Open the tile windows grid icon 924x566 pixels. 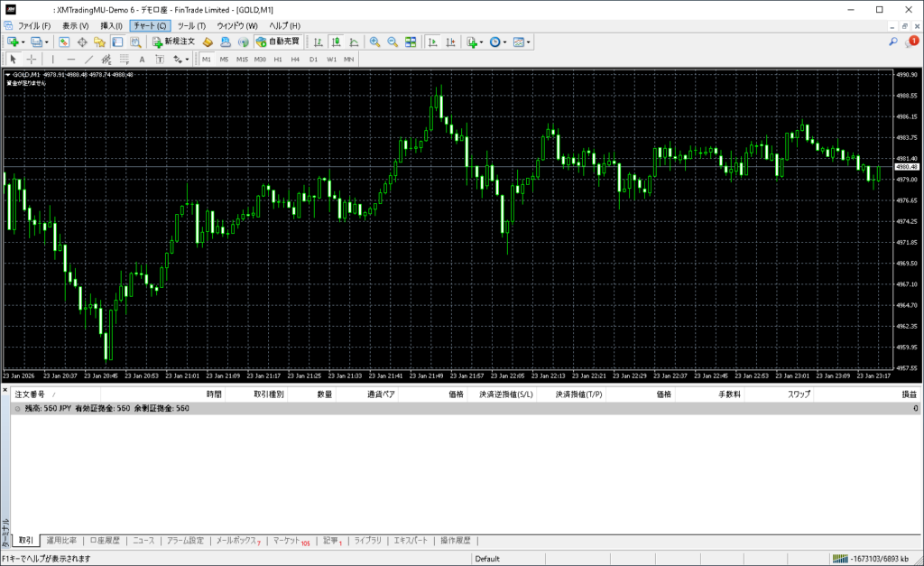tap(411, 42)
